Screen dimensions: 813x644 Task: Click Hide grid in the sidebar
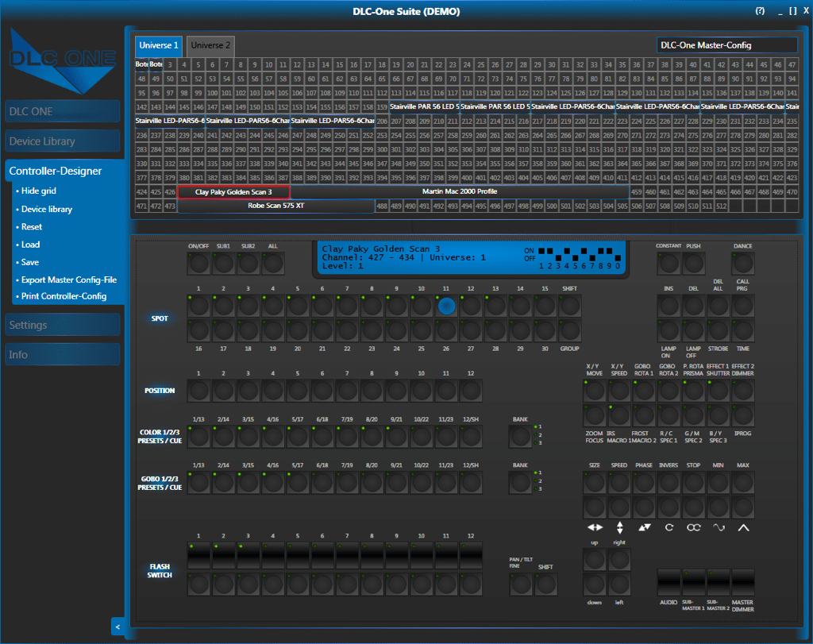click(x=39, y=191)
